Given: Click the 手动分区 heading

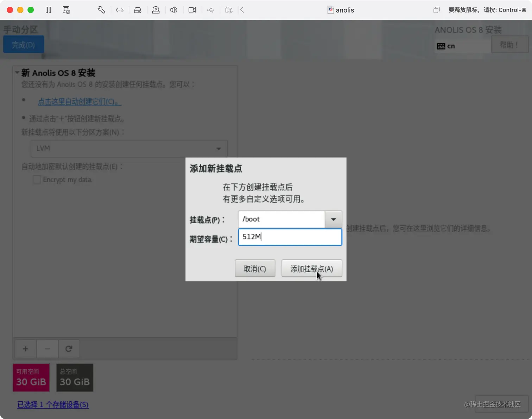Looking at the screenshot, I should tap(20, 30).
